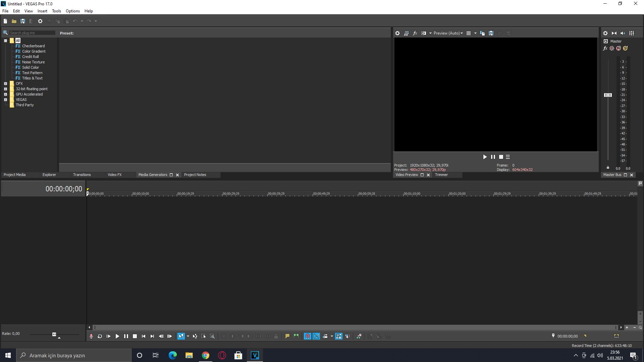Collapse the All folder in plug-in tree

pos(5,41)
